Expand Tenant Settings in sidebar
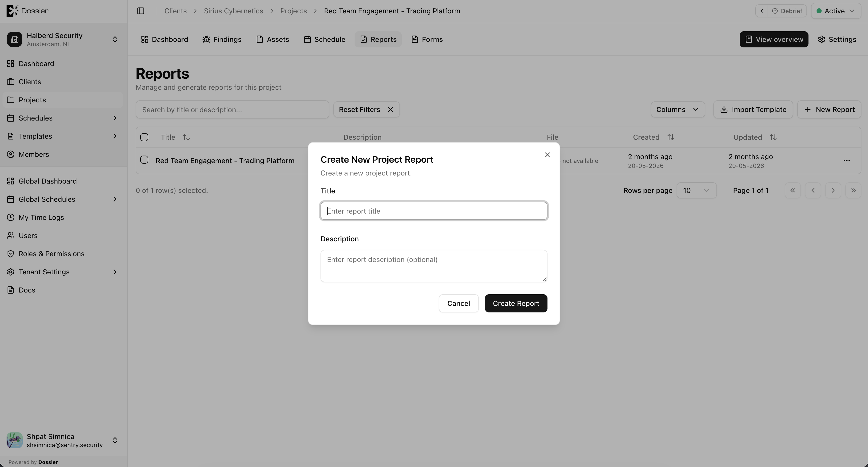The width and height of the screenshot is (868, 467). tap(63, 272)
